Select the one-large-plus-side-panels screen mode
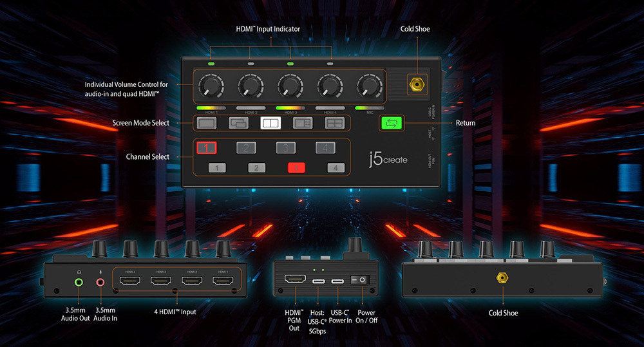Viewport: 644px width, 347px height. point(303,122)
